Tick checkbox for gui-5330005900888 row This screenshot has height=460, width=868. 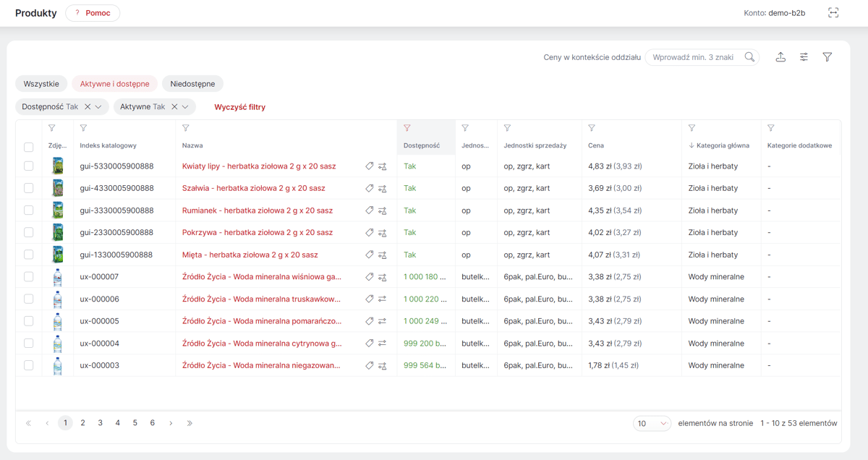coord(29,166)
